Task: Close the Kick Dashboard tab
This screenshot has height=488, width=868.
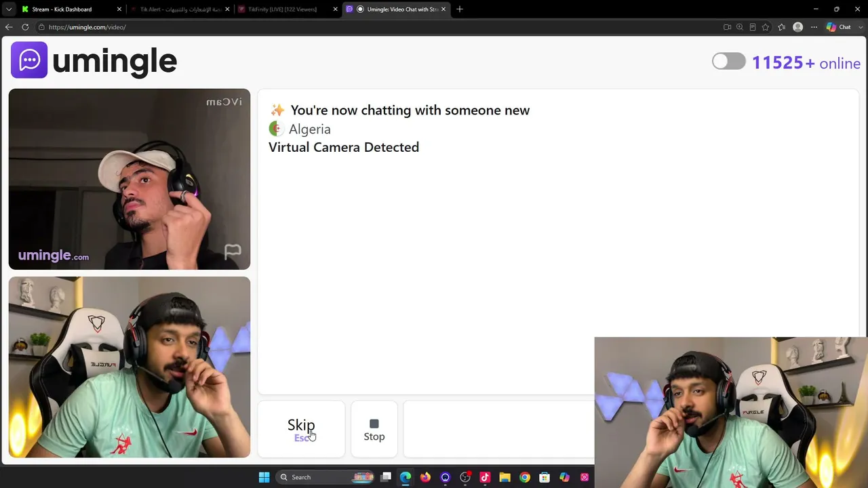Action: click(119, 9)
